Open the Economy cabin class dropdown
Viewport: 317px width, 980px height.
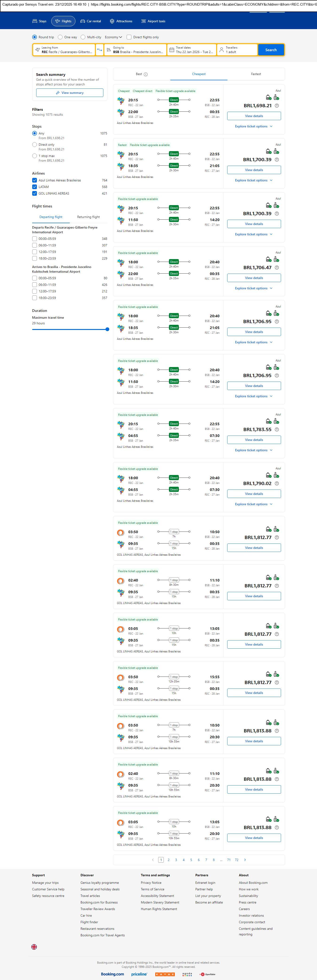tap(113, 37)
